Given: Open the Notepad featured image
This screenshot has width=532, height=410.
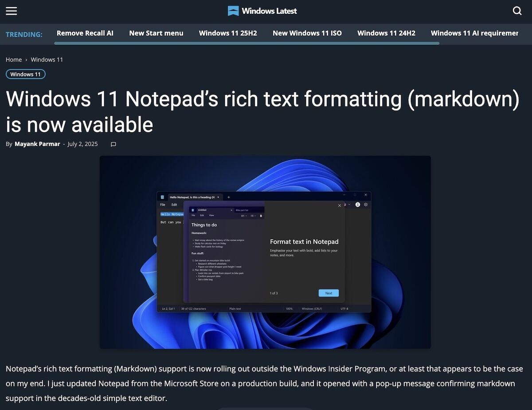Looking at the screenshot, I should pos(265,252).
